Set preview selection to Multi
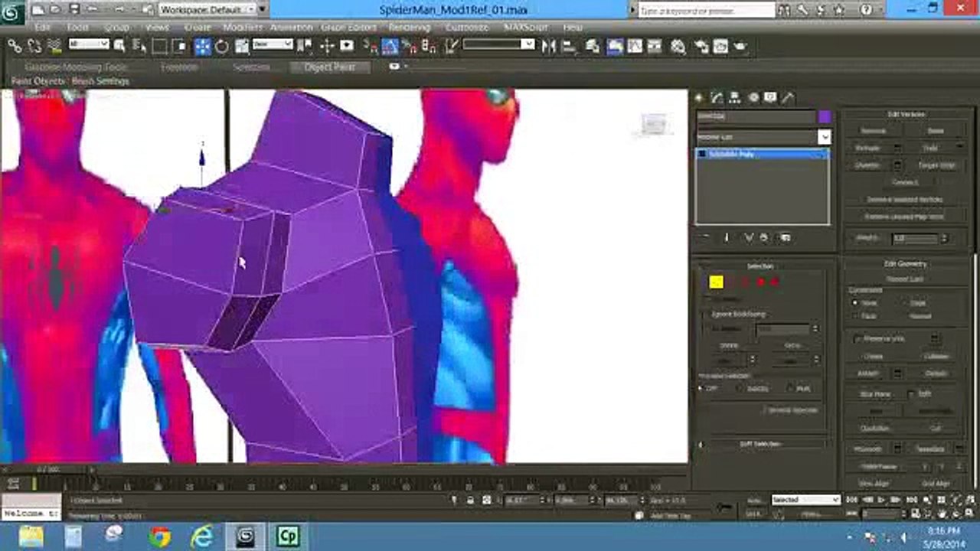This screenshot has width=980, height=551. pos(789,388)
